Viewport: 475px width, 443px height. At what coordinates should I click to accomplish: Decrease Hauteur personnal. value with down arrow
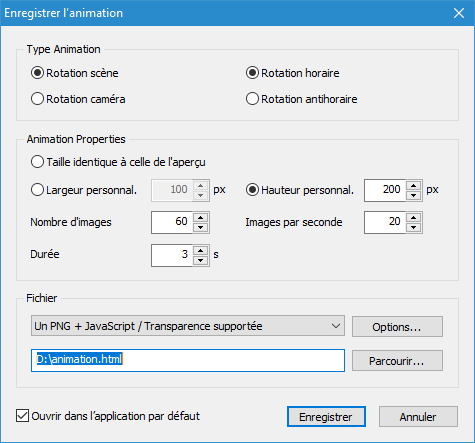[x=414, y=195]
